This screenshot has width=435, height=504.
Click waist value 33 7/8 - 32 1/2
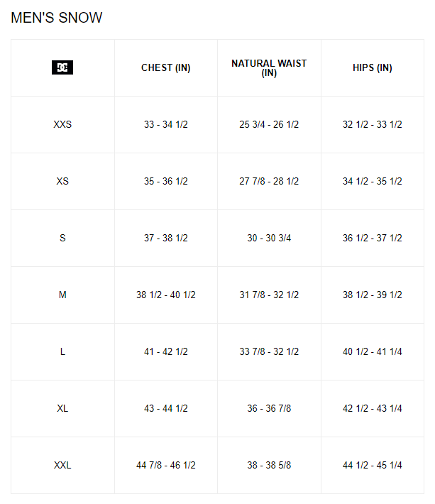pos(269,351)
